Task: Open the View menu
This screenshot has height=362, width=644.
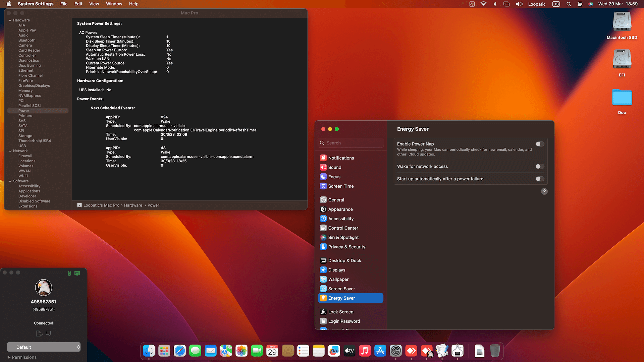Action: tap(94, 4)
